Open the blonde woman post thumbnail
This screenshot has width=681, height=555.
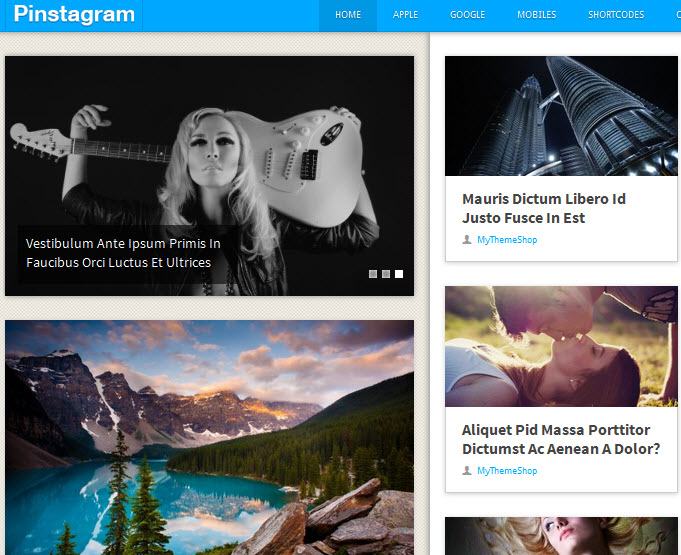click(561, 536)
